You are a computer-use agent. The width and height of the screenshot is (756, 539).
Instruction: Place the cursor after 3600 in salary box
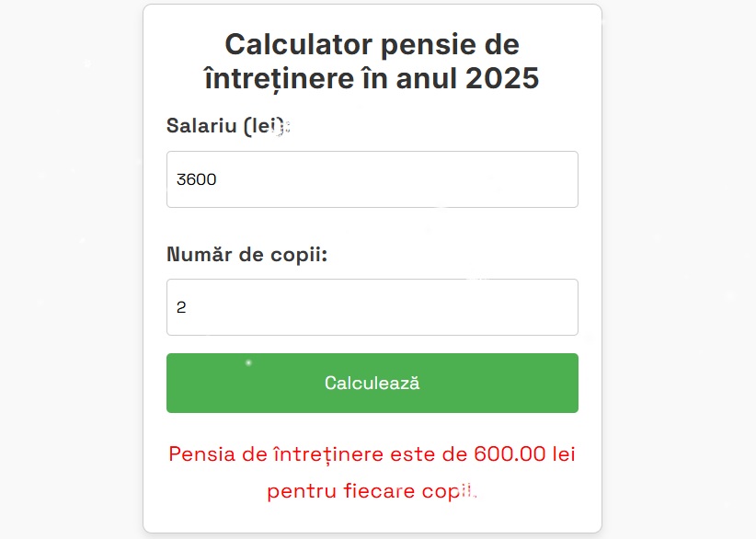coord(221,179)
